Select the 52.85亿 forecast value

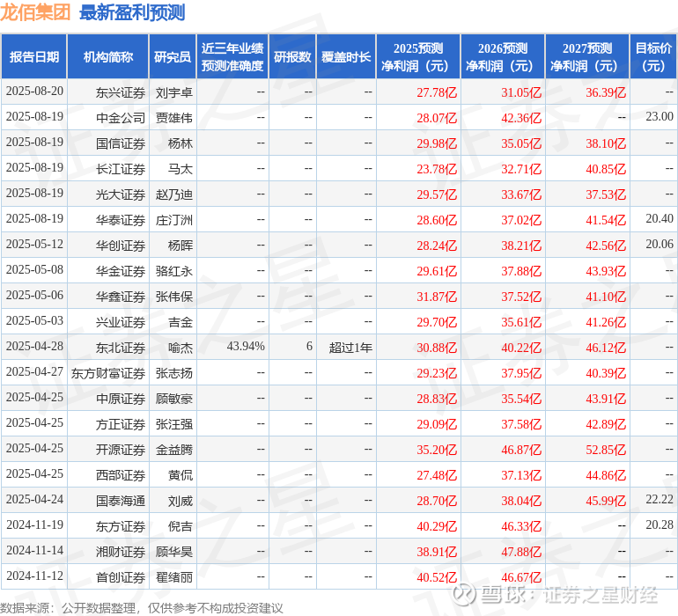coord(606,450)
